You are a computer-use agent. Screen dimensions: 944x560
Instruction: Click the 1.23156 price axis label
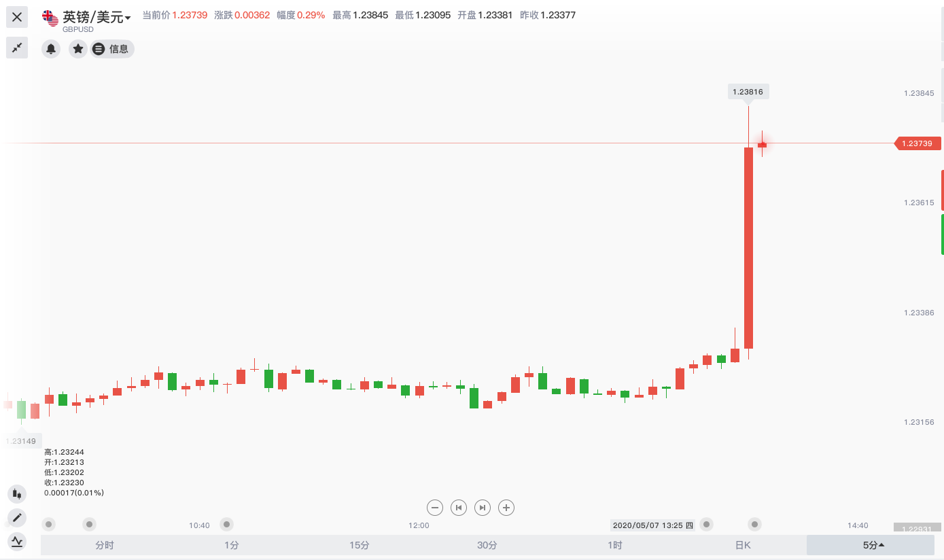click(x=919, y=423)
